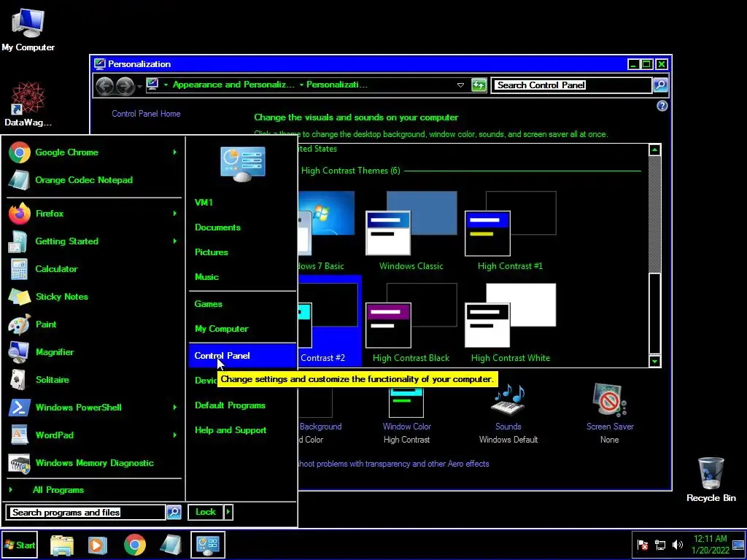747x560 pixels.
Task: Open Music from Start menu
Action: (x=206, y=276)
